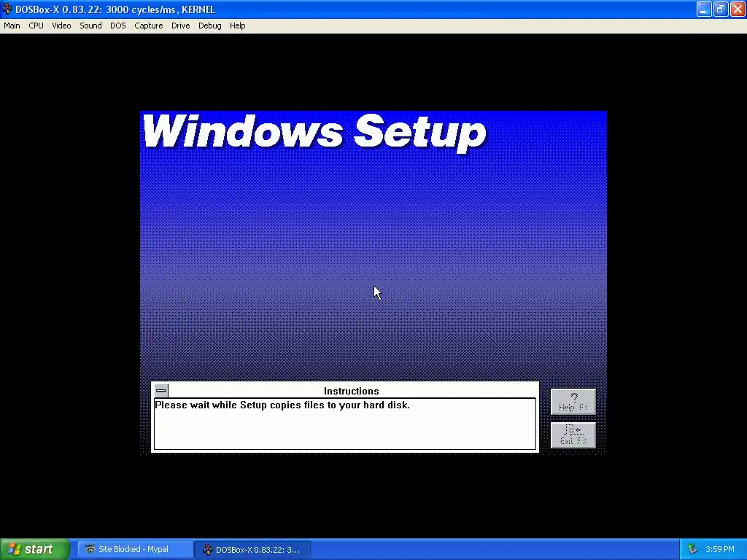Open the Video menu
This screenshot has height=560, width=747.
pyautogui.click(x=61, y=26)
